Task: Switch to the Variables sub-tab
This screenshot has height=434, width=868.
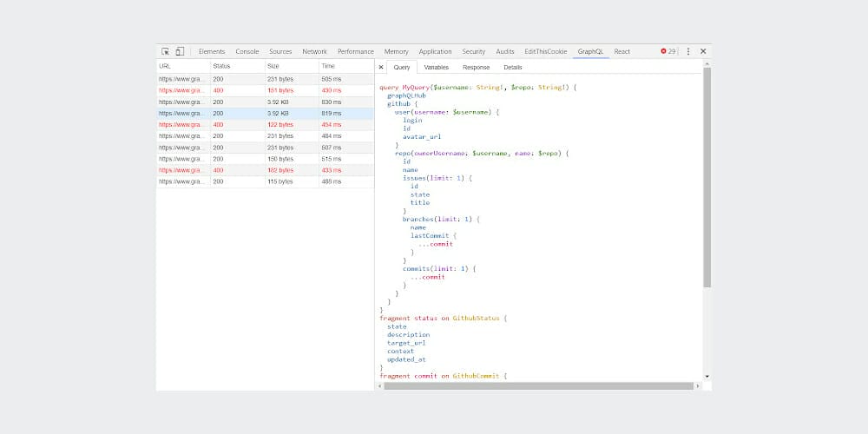Action: (437, 67)
